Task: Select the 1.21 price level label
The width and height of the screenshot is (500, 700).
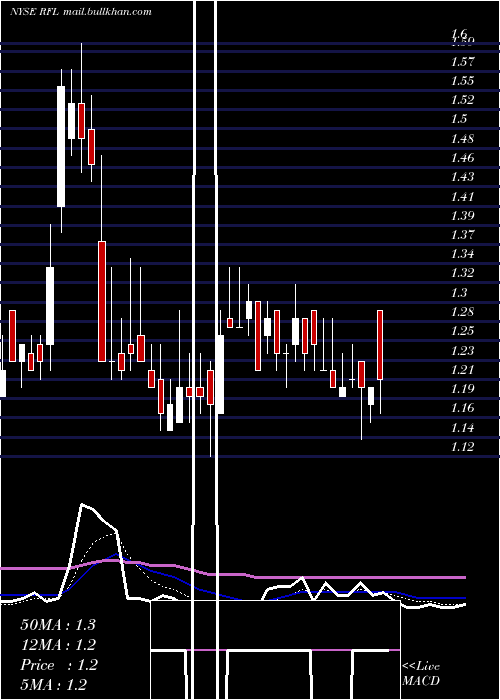Action: point(462,370)
